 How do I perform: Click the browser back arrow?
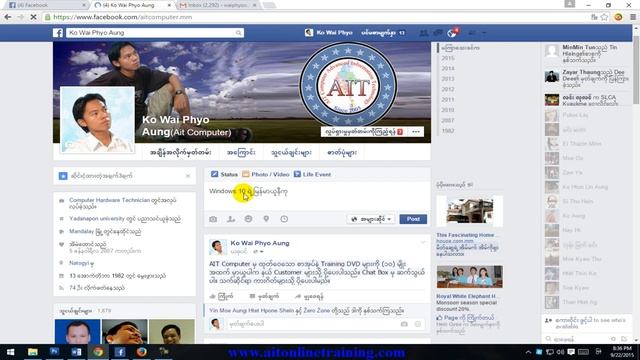click(8, 17)
